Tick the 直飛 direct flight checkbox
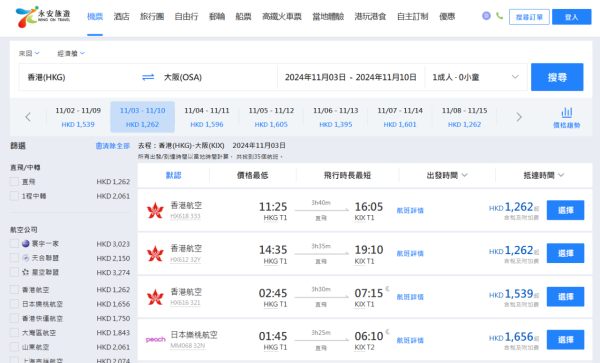 [x=14, y=181]
